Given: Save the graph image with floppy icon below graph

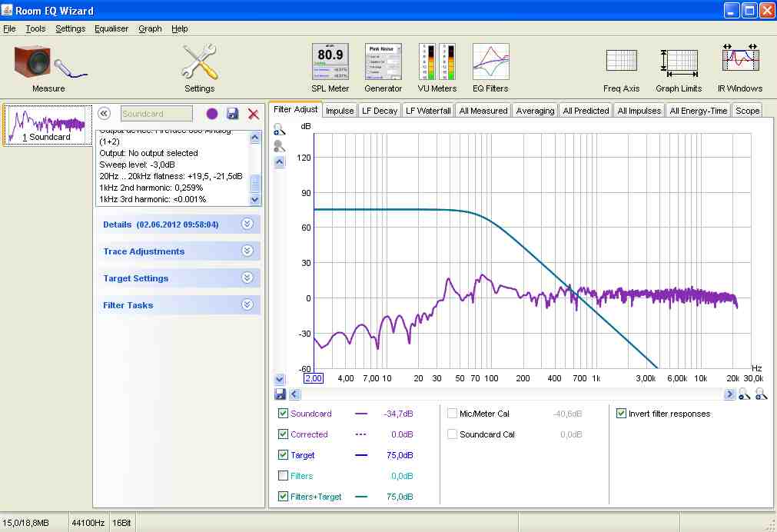Looking at the screenshot, I should click(280, 394).
